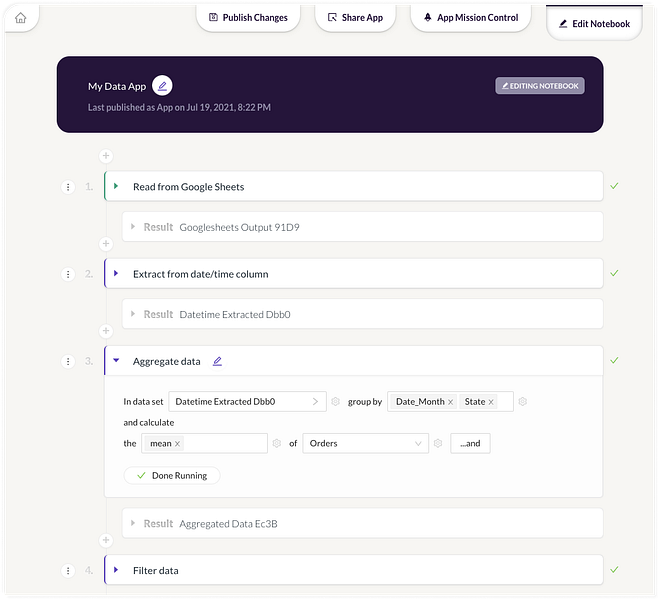This screenshot has height=600, width=659.
Task: Open the In data set selector
Action: (x=248, y=402)
